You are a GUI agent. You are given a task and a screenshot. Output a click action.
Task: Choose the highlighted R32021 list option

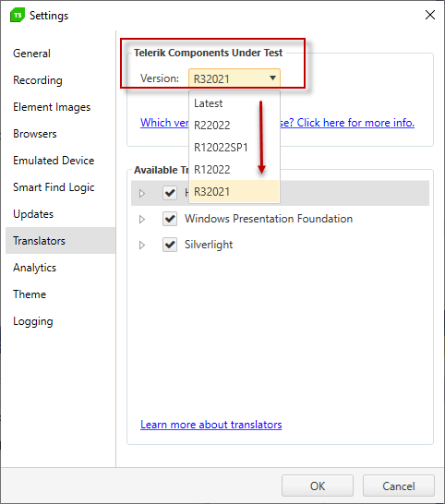pyautogui.click(x=235, y=192)
